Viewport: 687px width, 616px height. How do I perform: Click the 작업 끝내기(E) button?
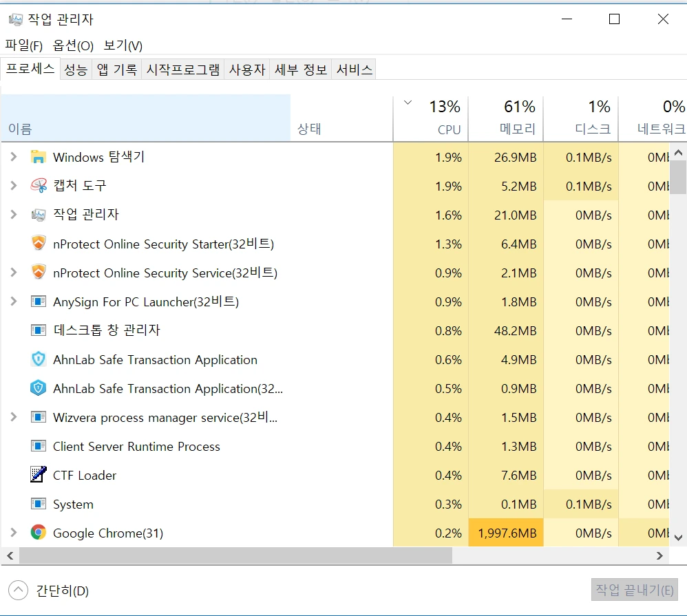point(634,590)
